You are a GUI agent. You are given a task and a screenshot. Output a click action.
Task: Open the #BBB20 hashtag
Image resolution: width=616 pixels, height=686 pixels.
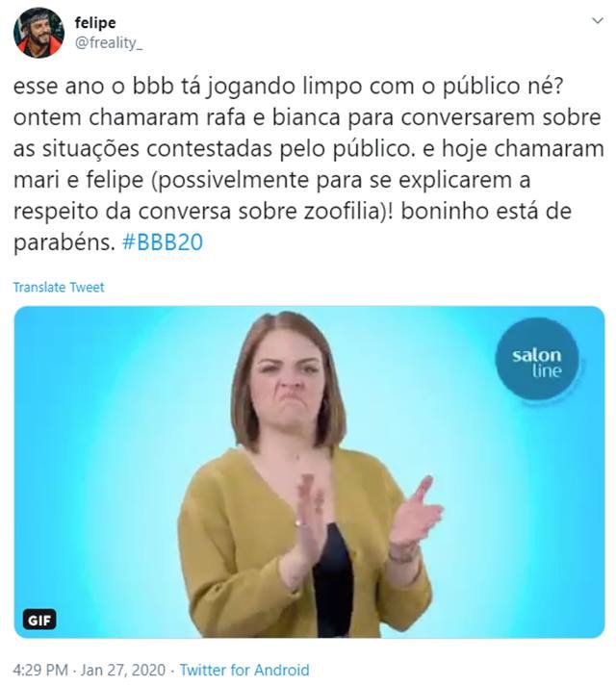[x=163, y=241]
